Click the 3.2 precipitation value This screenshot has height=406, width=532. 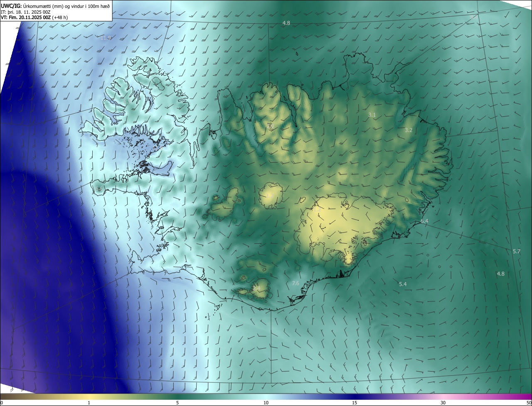point(409,130)
